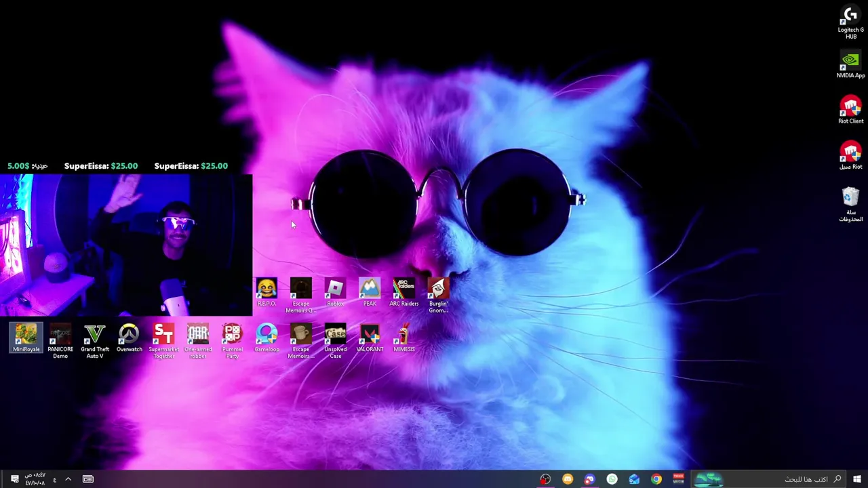868x488 pixels.
Task: Select the R.E.P.O. game shortcut
Action: point(267,293)
